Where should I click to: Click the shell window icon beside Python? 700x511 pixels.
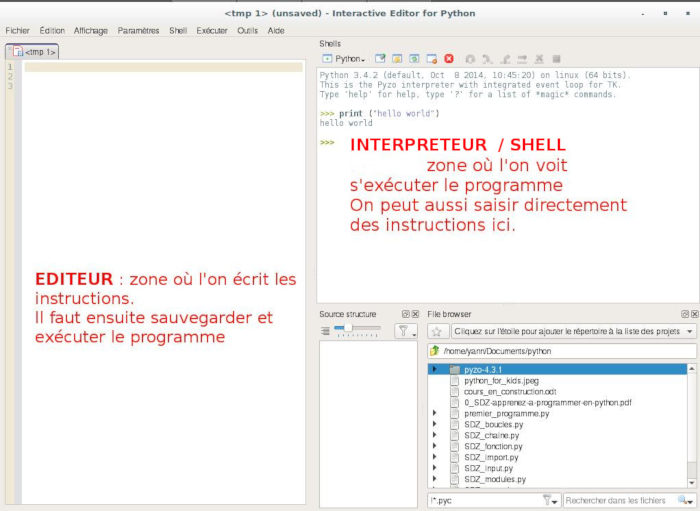tap(327, 58)
